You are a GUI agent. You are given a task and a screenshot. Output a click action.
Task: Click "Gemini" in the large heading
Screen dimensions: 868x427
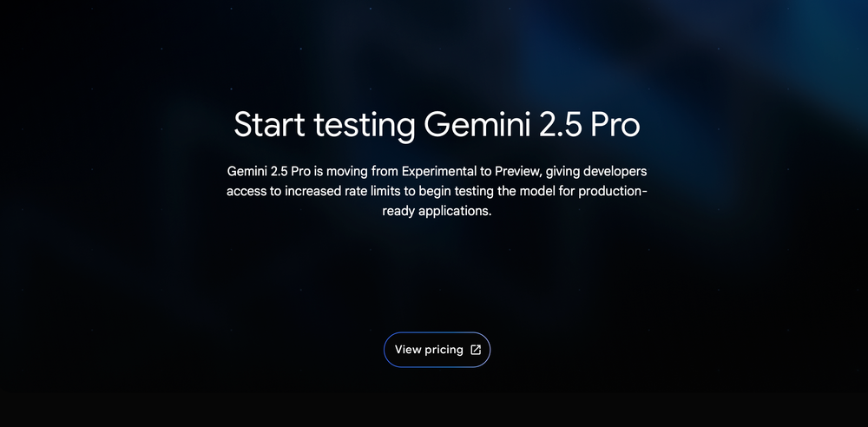pos(475,125)
